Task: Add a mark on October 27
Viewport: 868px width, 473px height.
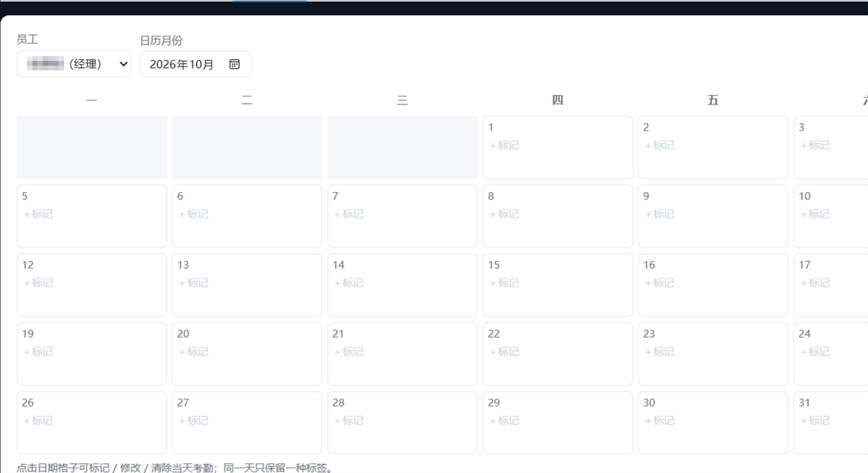Action: 194,421
